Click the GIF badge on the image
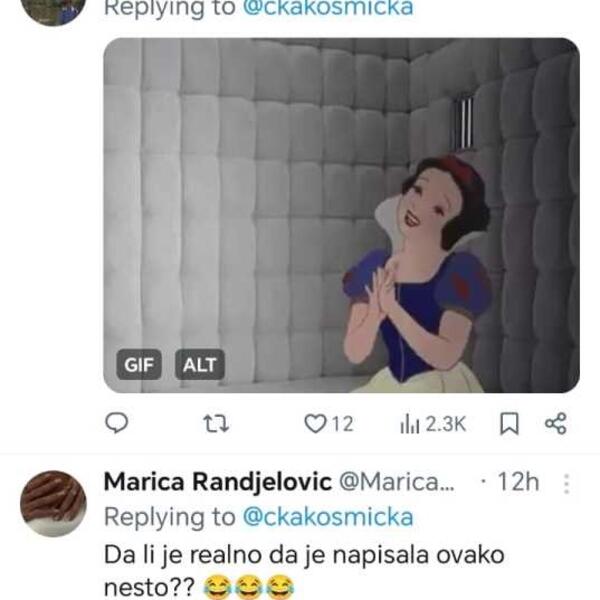Viewport: 600px width, 600px height. [x=139, y=365]
